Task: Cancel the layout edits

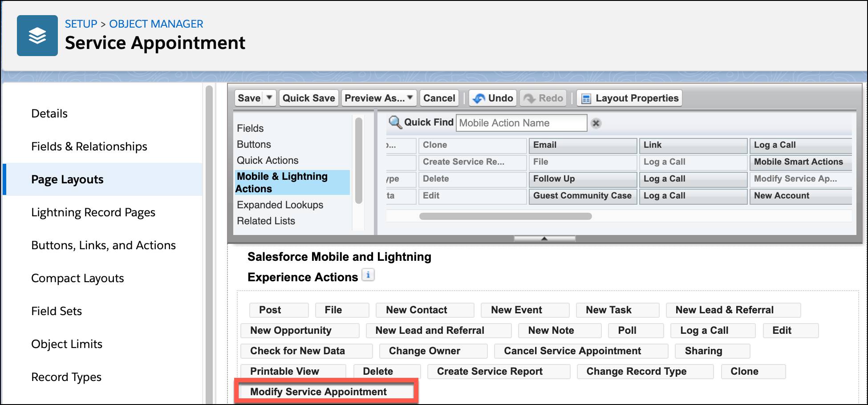Action: [439, 98]
